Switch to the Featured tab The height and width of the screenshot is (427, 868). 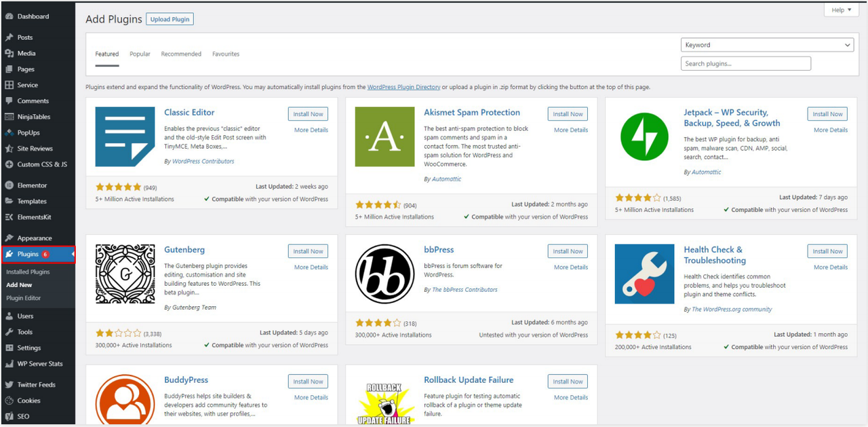106,54
